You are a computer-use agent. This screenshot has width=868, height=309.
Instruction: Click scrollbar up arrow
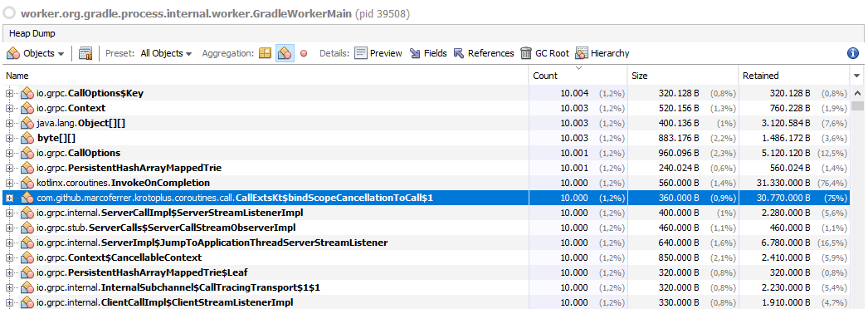pos(857,93)
